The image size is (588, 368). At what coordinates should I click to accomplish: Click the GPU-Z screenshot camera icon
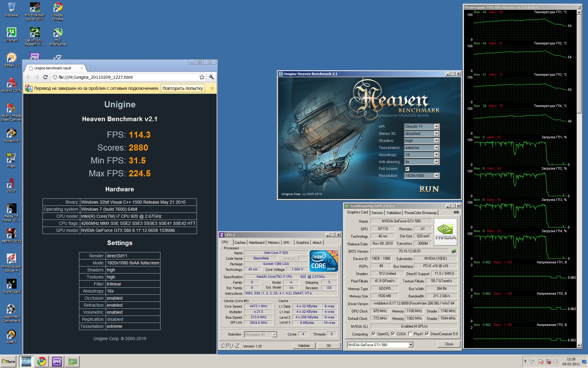click(456, 212)
